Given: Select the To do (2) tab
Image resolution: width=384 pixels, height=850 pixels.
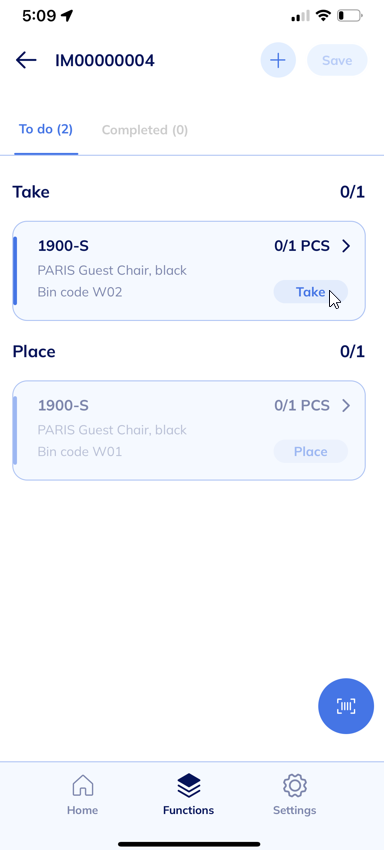Looking at the screenshot, I should click(46, 130).
